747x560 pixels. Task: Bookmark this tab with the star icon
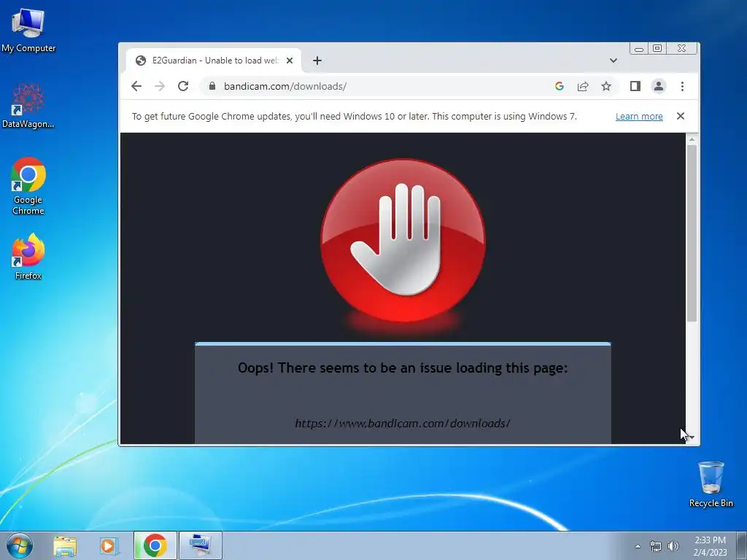(606, 86)
